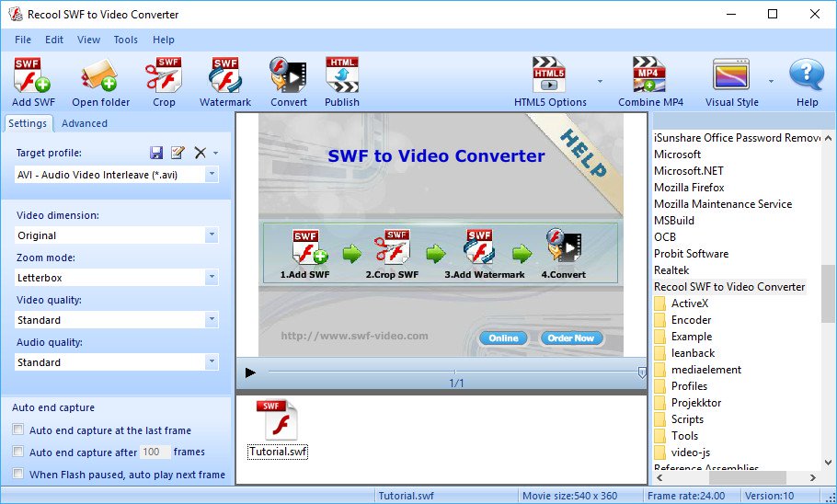837x504 pixels.
Task: Open HTML5 Options
Action: 549,74
